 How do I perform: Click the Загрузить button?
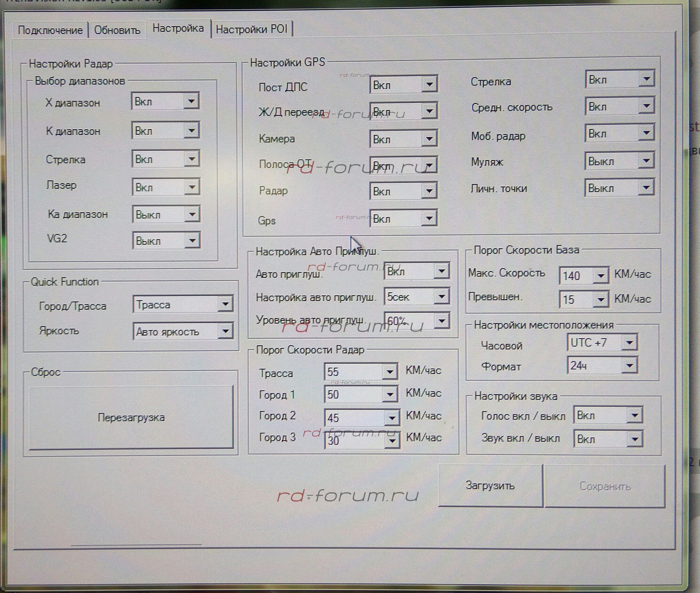click(x=490, y=486)
